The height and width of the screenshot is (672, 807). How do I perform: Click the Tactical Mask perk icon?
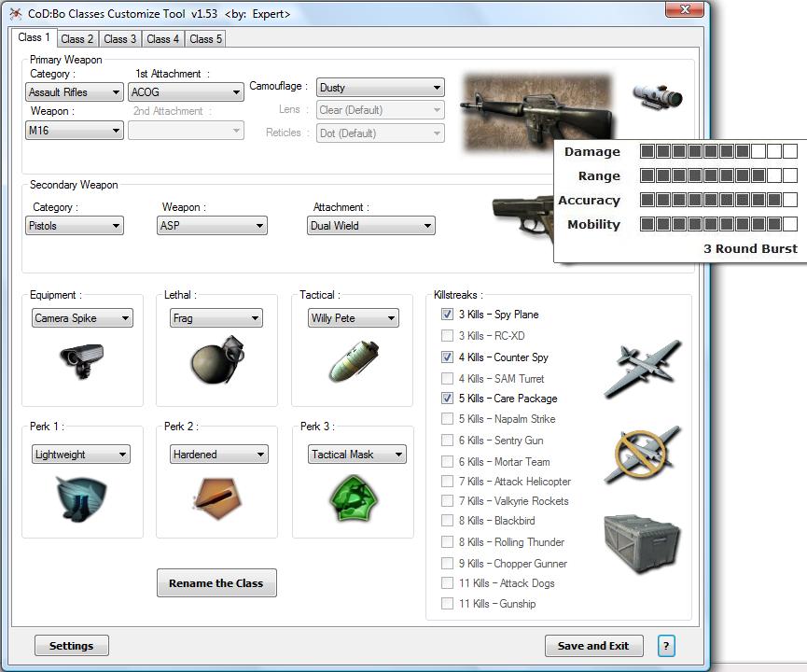tap(353, 498)
